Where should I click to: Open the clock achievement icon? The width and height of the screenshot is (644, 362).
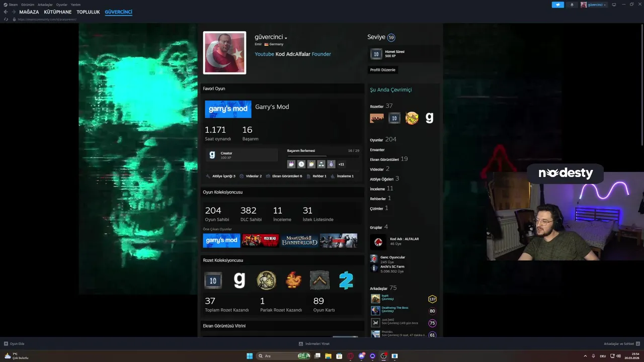point(301,164)
